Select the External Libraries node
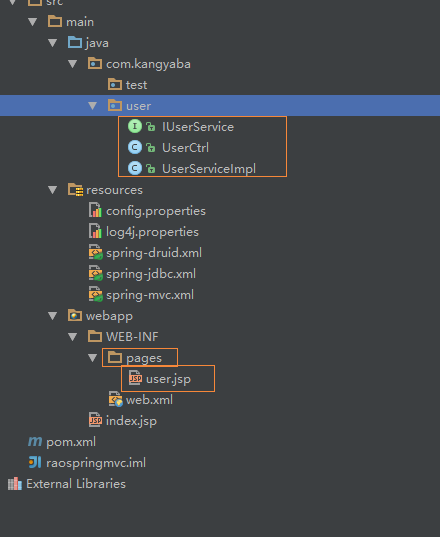The image size is (440, 537). click(76, 484)
